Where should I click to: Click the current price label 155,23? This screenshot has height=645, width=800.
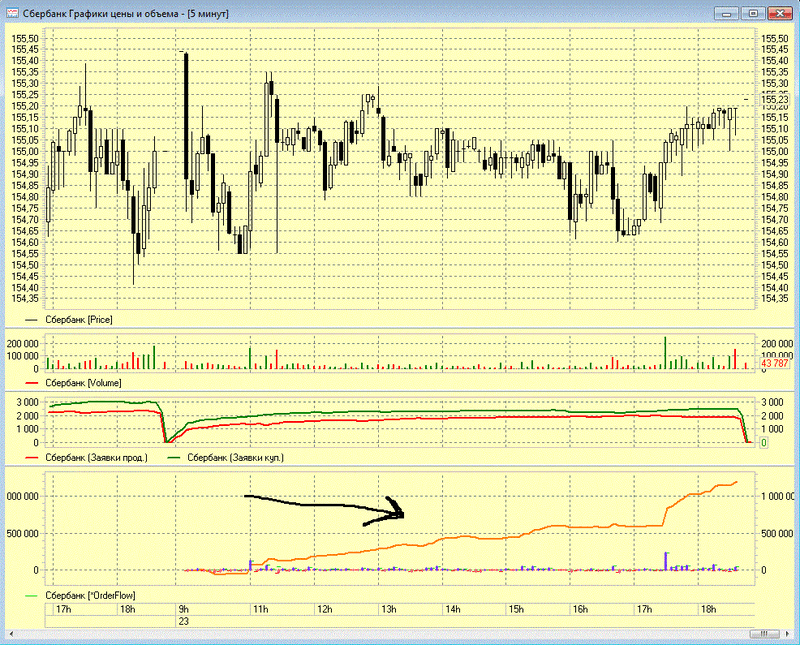(x=774, y=100)
